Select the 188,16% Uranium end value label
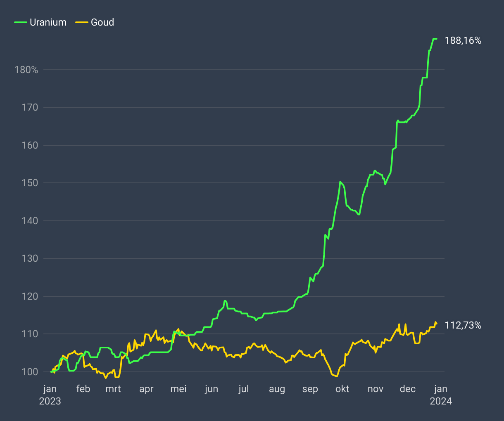 point(463,40)
